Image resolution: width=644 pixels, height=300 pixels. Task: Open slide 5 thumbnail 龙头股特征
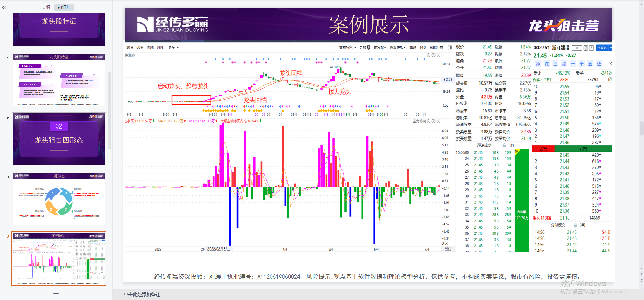tap(59, 80)
